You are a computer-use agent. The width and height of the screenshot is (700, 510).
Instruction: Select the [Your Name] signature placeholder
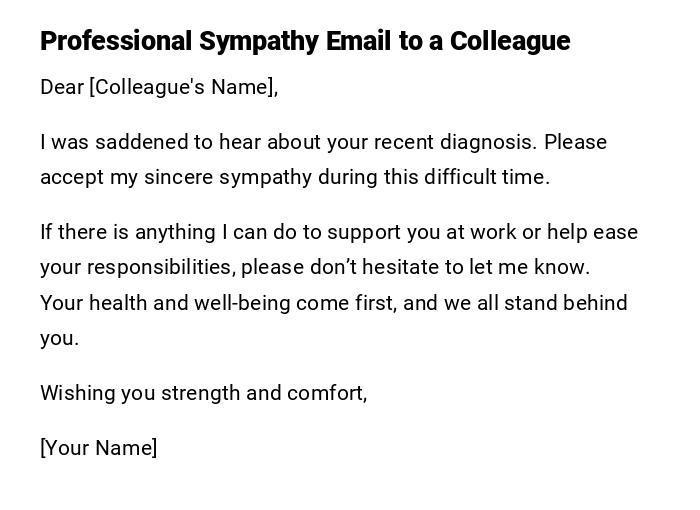point(98,448)
